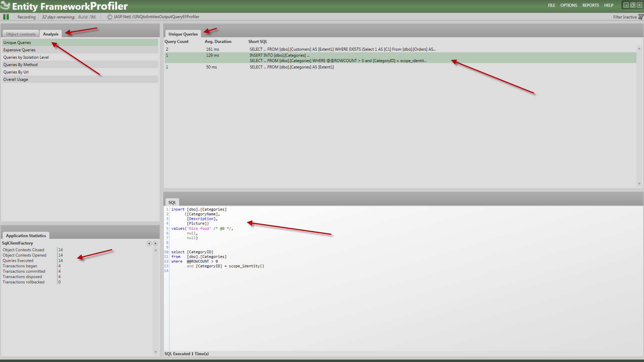Click the Transactions disposed statistic
Image resolution: width=644 pixels, height=362 pixels.
(x=22, y=277)
